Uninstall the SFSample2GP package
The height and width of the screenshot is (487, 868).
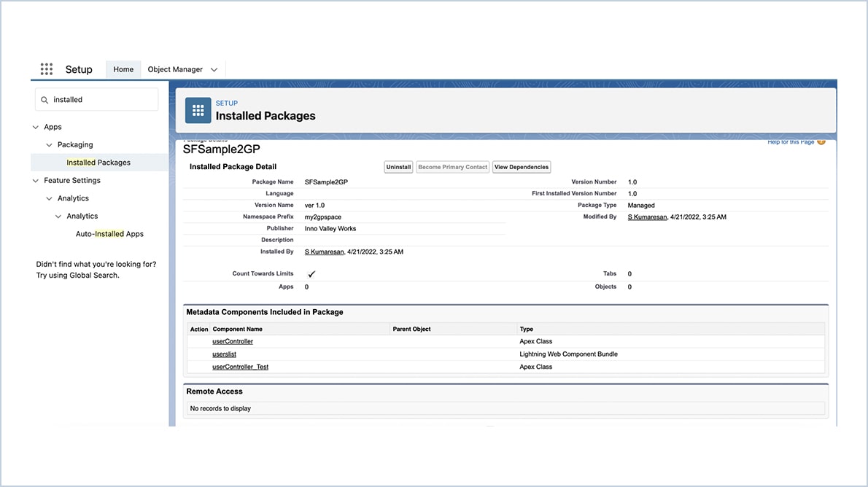[x=398, y=166]
